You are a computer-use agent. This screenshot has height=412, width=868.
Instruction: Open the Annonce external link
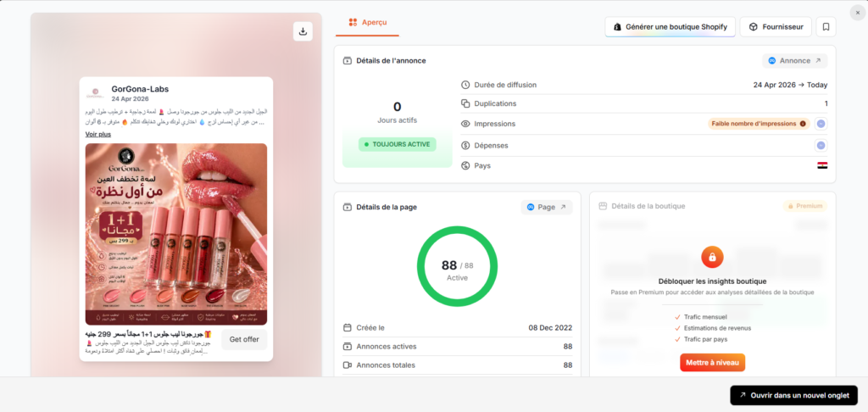click(x=794, y=61)
